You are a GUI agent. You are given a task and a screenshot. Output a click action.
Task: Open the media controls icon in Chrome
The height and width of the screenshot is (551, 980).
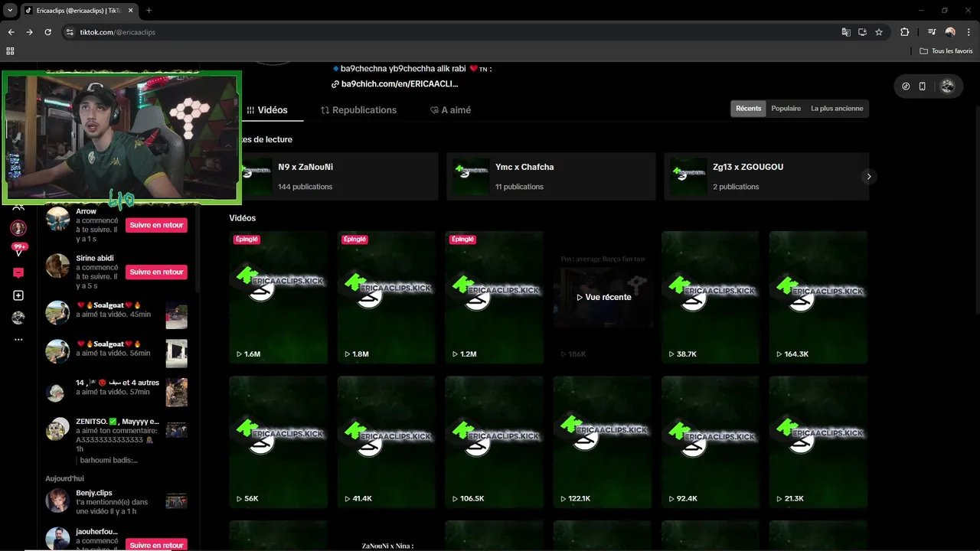coord(932,32)
